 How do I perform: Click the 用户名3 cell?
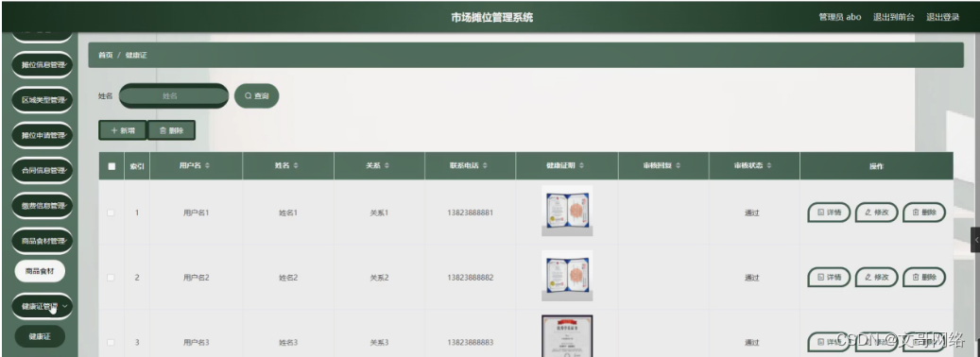pyautogui.click(x=196, y=343)
